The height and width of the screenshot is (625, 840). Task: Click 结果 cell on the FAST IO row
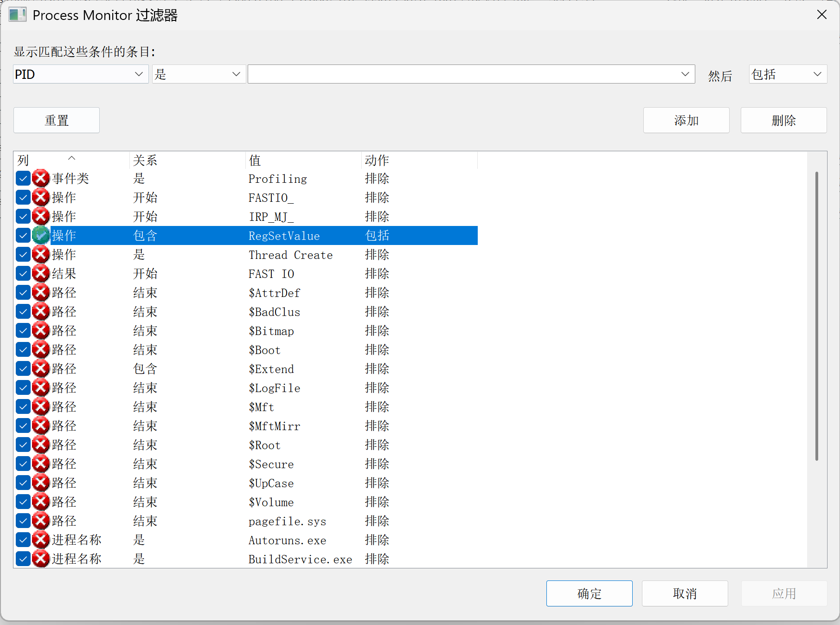point(64,273)
